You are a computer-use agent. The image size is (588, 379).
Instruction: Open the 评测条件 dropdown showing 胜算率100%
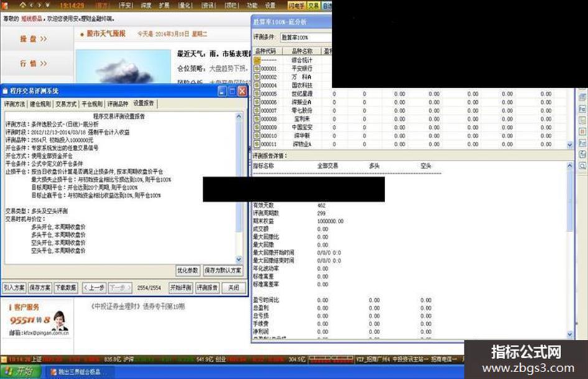[306, 37]
